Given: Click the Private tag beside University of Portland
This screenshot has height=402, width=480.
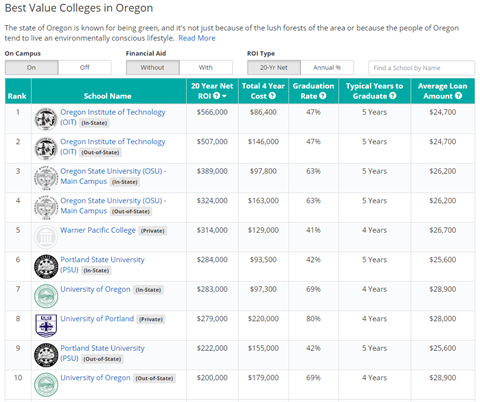Looking at the screenshot, I should tap(151, 319).
